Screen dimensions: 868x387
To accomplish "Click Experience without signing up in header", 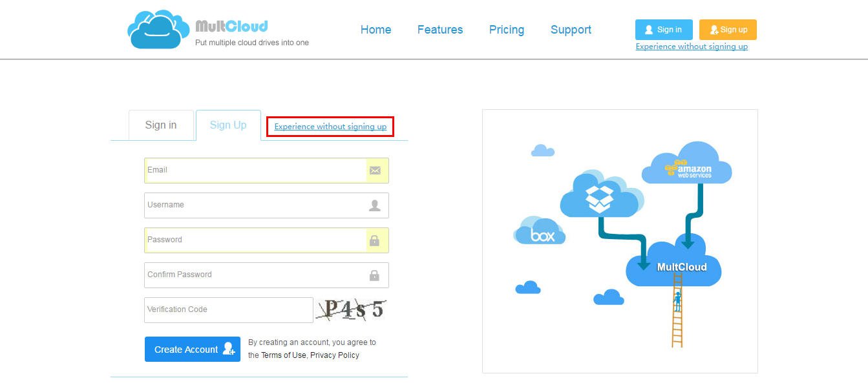I will pyautogui.click(x=692, y=47).
